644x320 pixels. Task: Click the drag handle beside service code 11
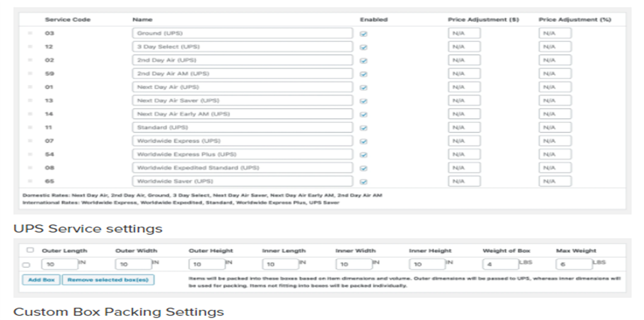coord(30,127)
